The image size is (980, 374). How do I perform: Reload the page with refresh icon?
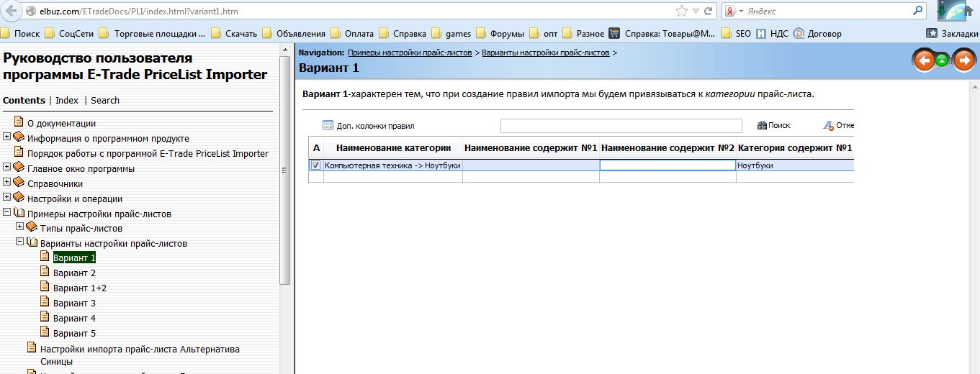(x=709, y=12)
